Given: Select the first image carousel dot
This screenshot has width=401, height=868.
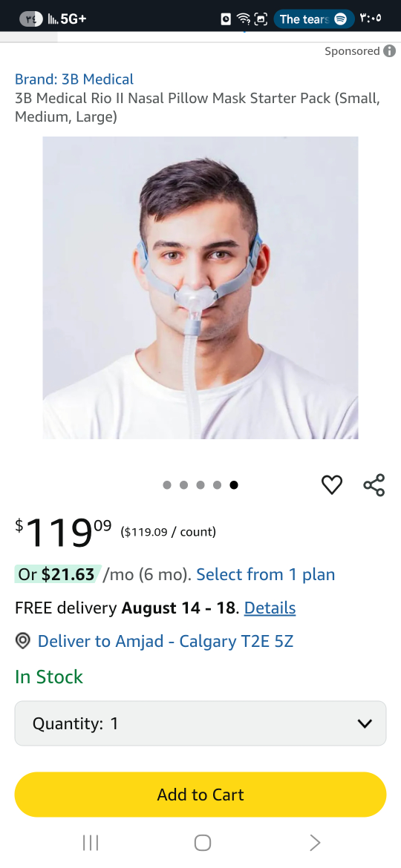Looking at the screenshot, I should 167,485.
